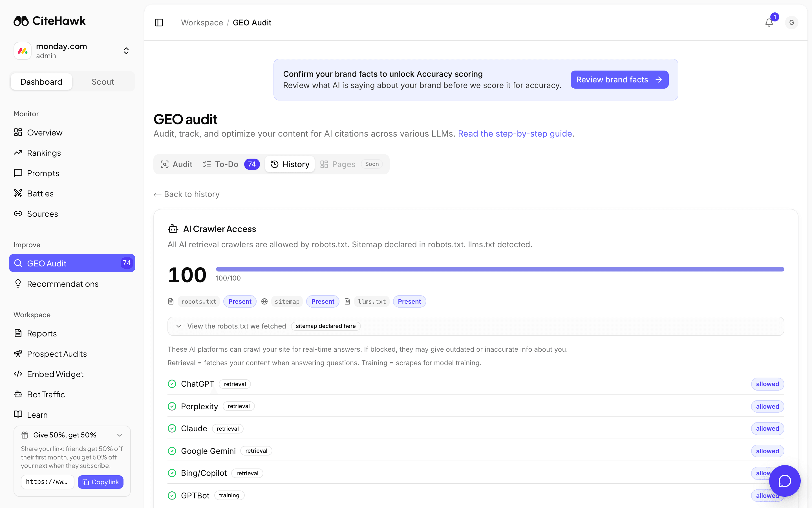
Task: Open Reports page
Action: pos(72,333)
